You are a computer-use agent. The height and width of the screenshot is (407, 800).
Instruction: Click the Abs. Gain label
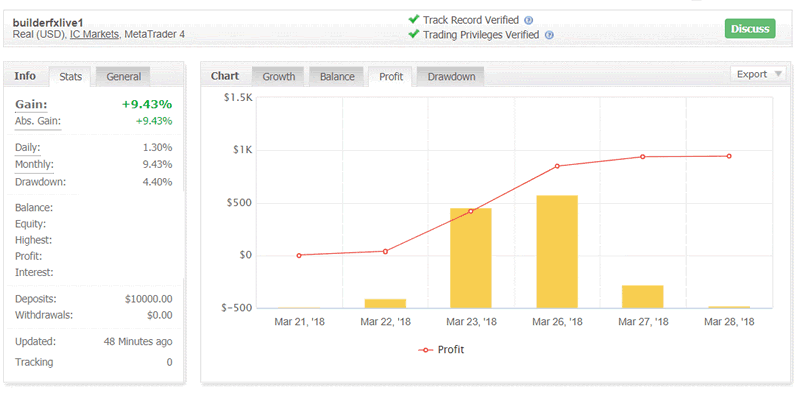coord(37,121)
